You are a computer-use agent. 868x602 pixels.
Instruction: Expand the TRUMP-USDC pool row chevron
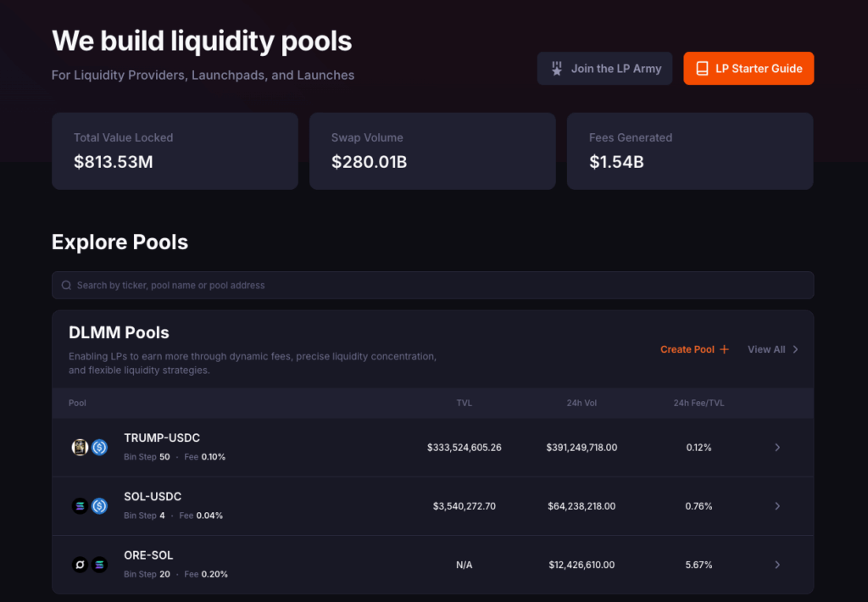pos(777,448)
